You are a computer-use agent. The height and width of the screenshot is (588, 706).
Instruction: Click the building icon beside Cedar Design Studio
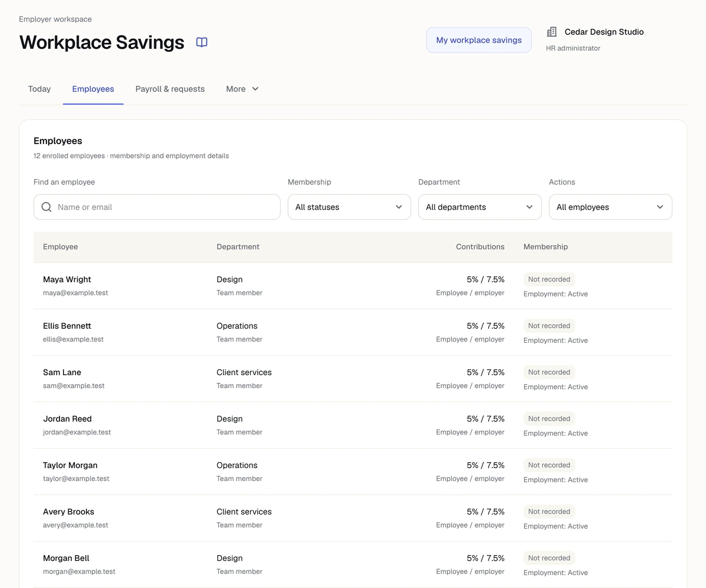pos(552,32)
